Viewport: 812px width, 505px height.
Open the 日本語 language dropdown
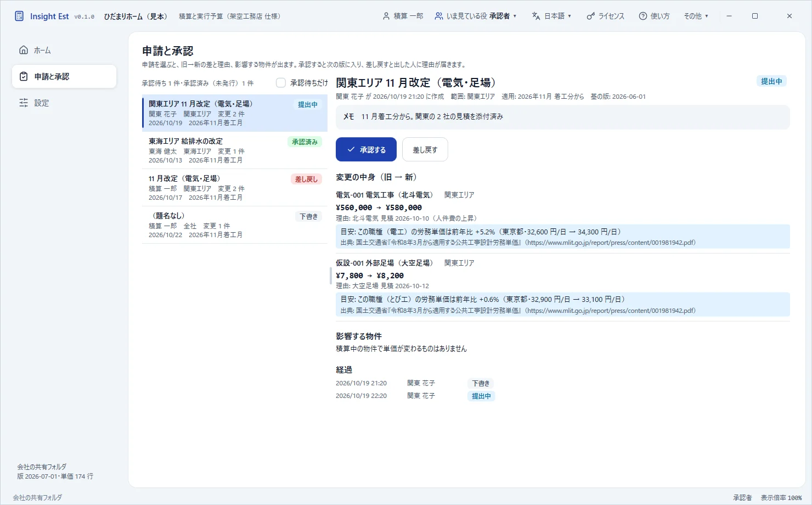[551, 16]
